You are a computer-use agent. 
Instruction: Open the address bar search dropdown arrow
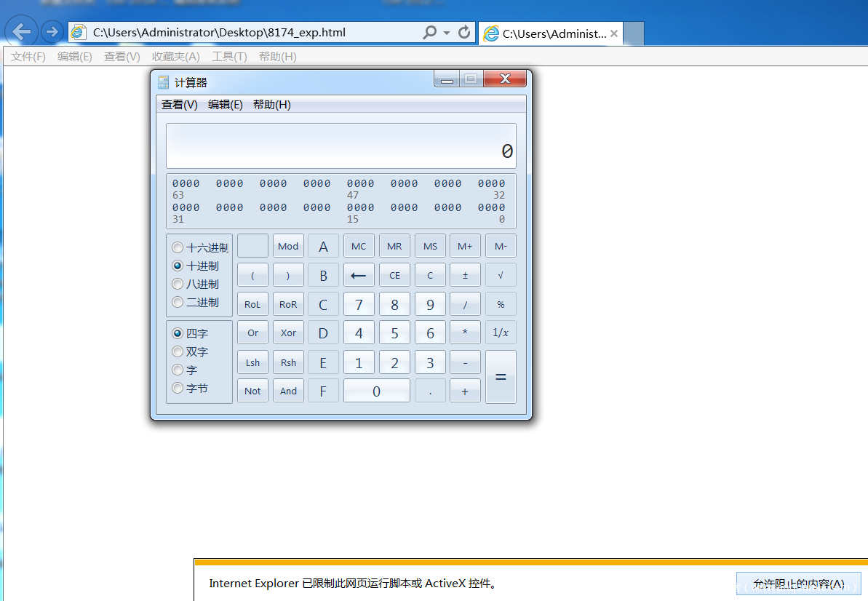447,33
